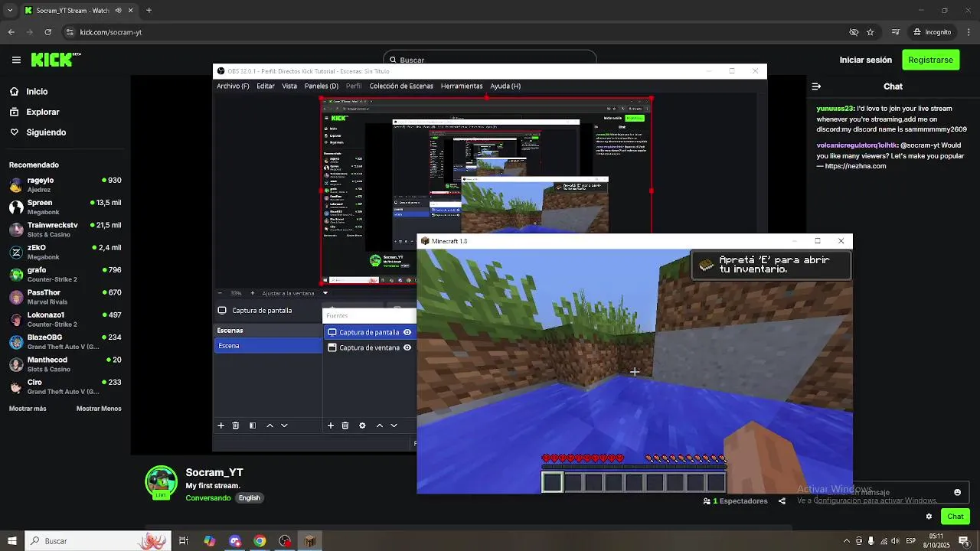Open source properties gear in Fuentes
Screen dimensions: 980x551
(x=362, y=425)
